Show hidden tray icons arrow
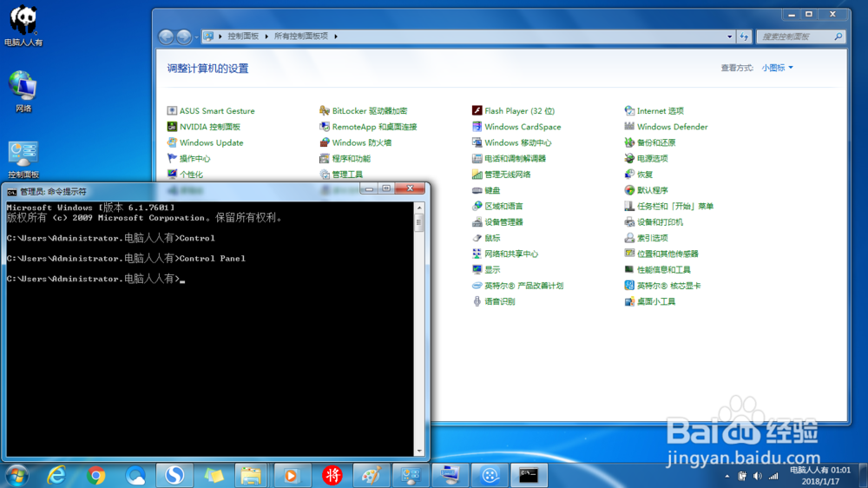Viewport: 868px width, 488px height. 727,476
